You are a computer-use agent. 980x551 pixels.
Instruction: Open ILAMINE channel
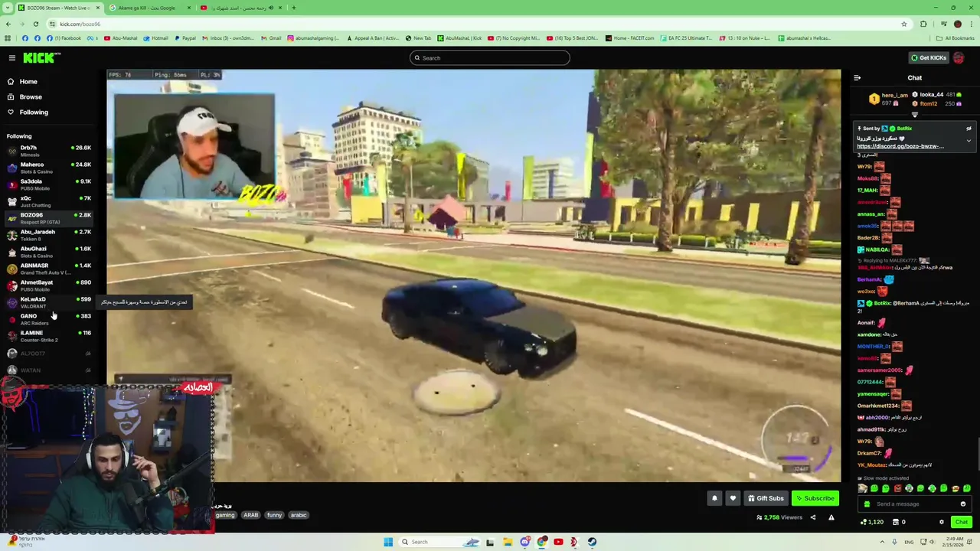click(49, 336)
